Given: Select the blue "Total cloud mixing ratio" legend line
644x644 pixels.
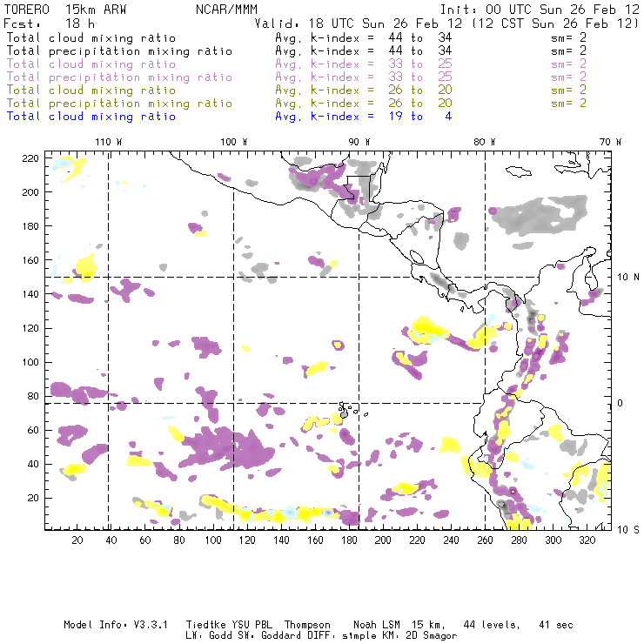Looking at the screenshot, I should click(91, 117).
